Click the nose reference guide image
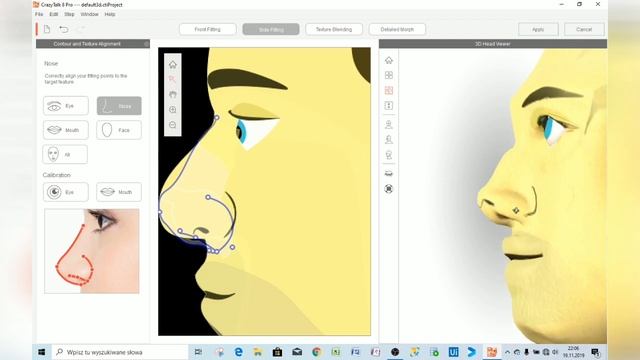 [92, 251]
